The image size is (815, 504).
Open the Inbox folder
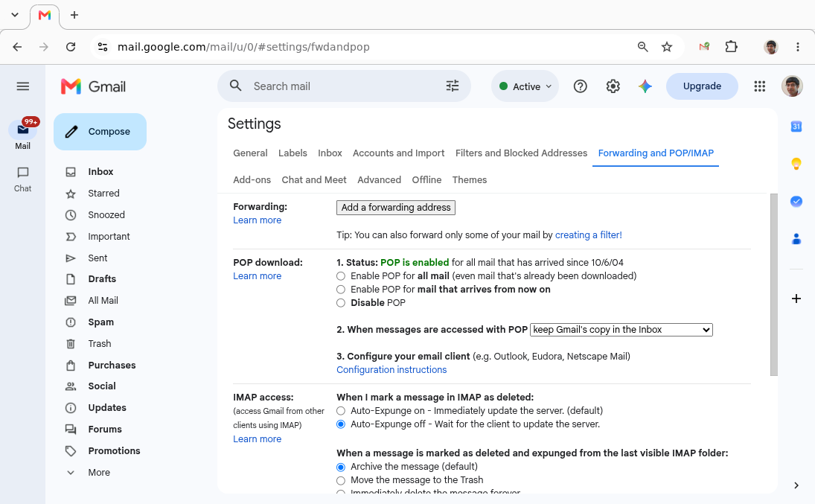click(100, 172)
